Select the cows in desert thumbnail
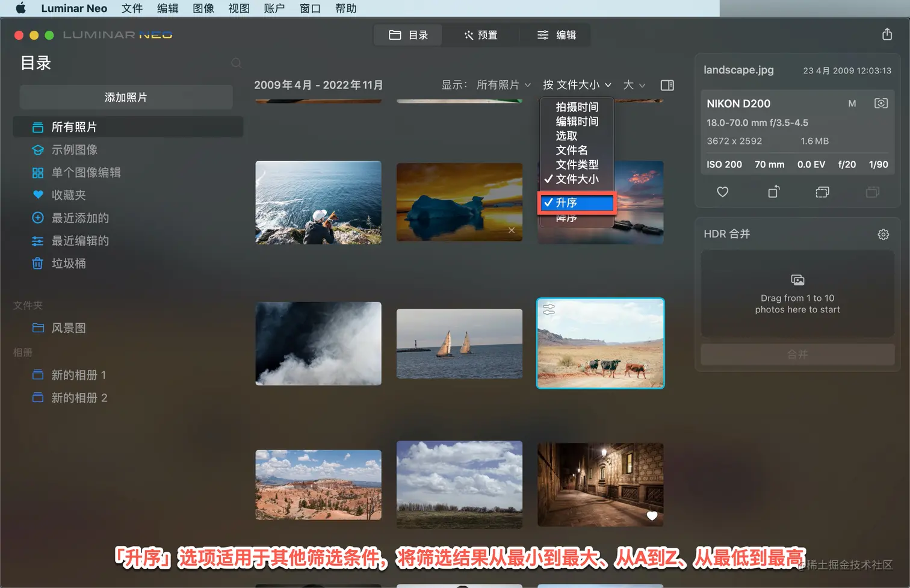The image size is (910, 588). (601, 344)
